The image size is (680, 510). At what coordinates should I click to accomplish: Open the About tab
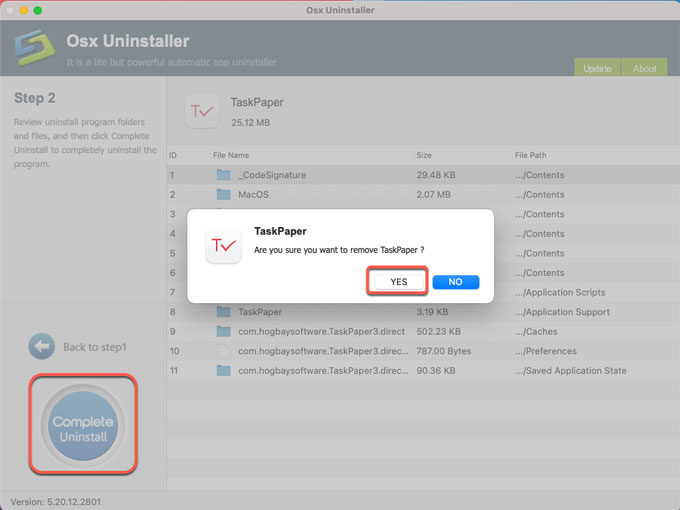(x=644, y=68)
